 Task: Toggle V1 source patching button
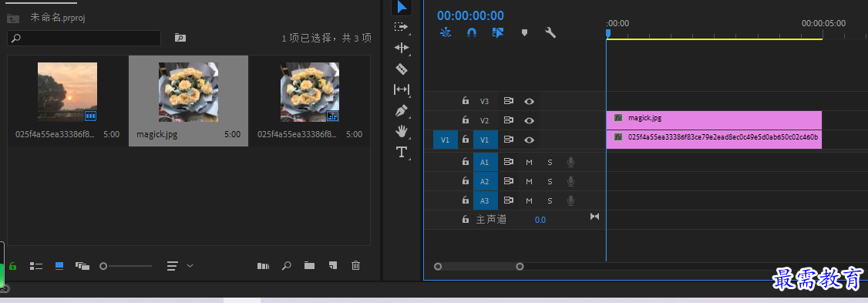[446, 140]
